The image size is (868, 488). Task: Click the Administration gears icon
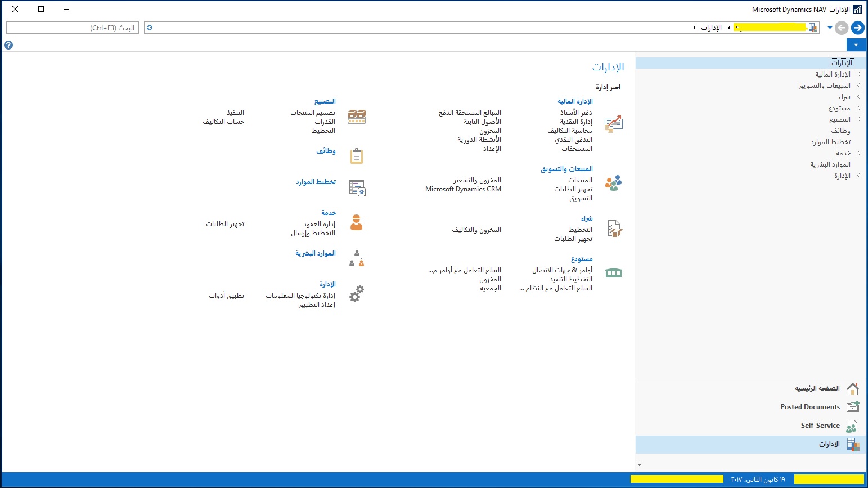pyautogui.click(x=357, y=294)
